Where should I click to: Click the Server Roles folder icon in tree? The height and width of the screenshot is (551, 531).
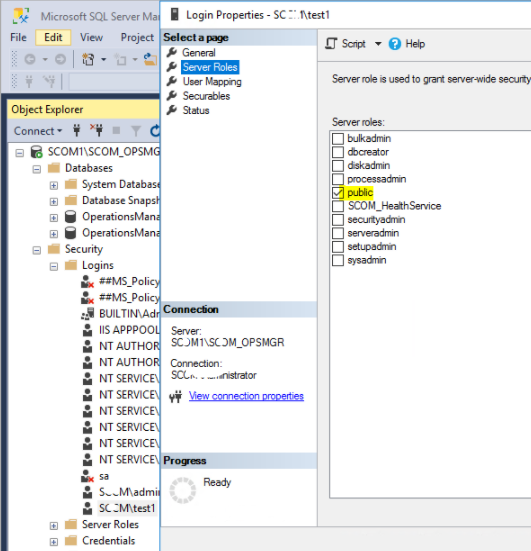click(x=71, y=524)
